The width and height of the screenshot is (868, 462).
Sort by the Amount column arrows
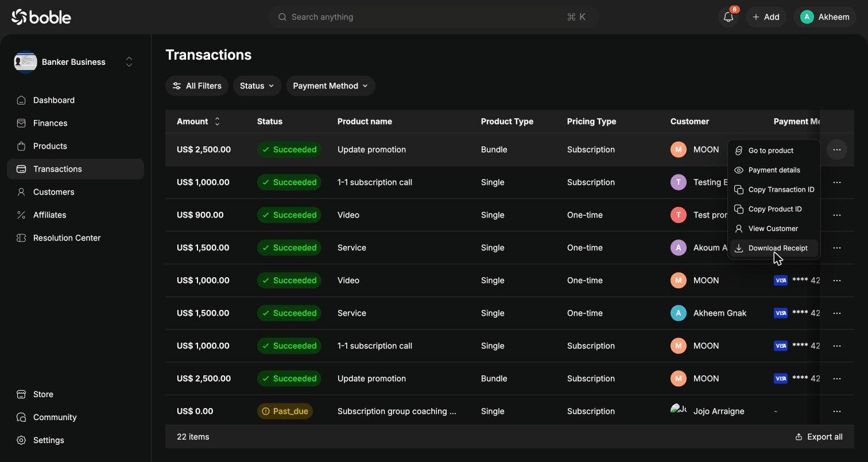[217, 121]
